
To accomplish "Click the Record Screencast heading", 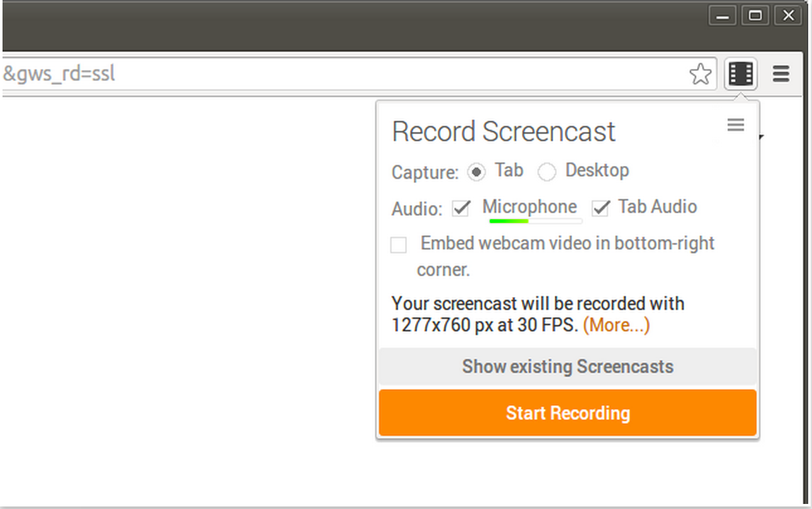I will point(503,132).
